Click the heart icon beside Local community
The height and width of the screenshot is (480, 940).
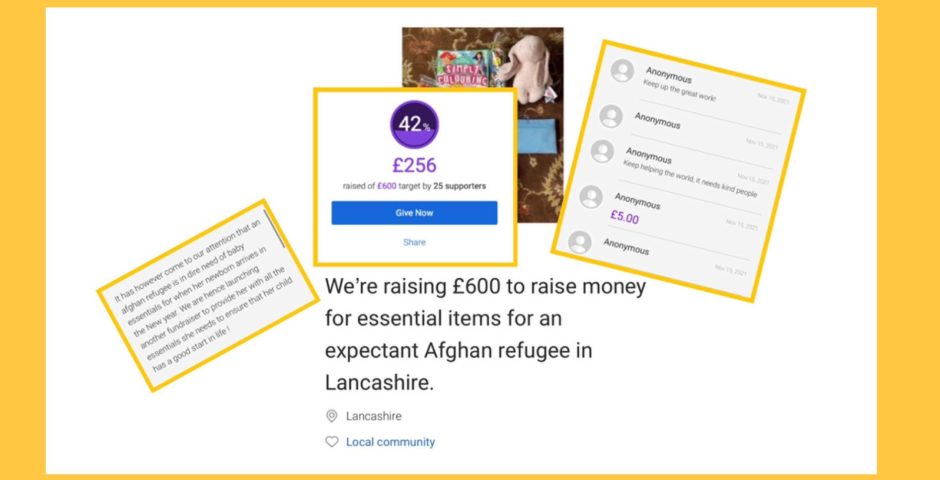pyautogui.click(x=332, y=442)
